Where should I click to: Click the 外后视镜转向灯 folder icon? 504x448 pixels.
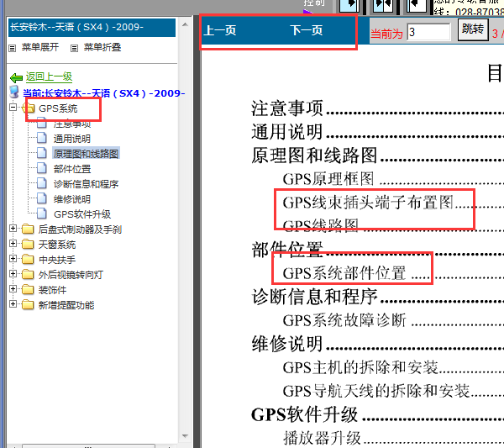28,274
